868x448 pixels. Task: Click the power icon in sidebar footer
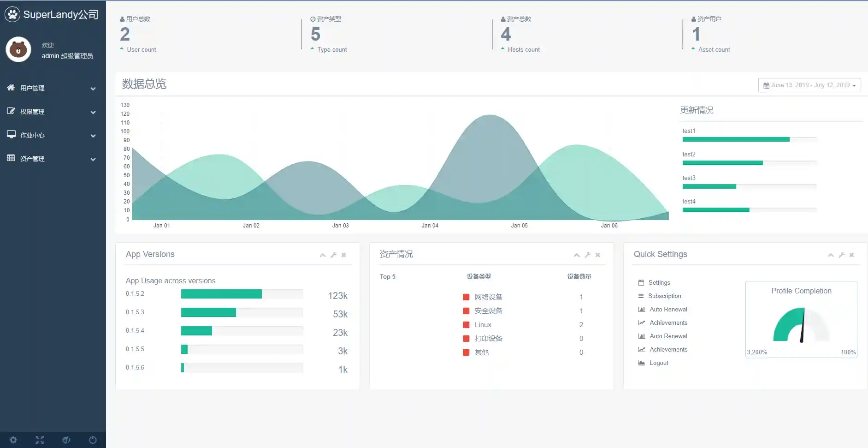coord(93,440)
